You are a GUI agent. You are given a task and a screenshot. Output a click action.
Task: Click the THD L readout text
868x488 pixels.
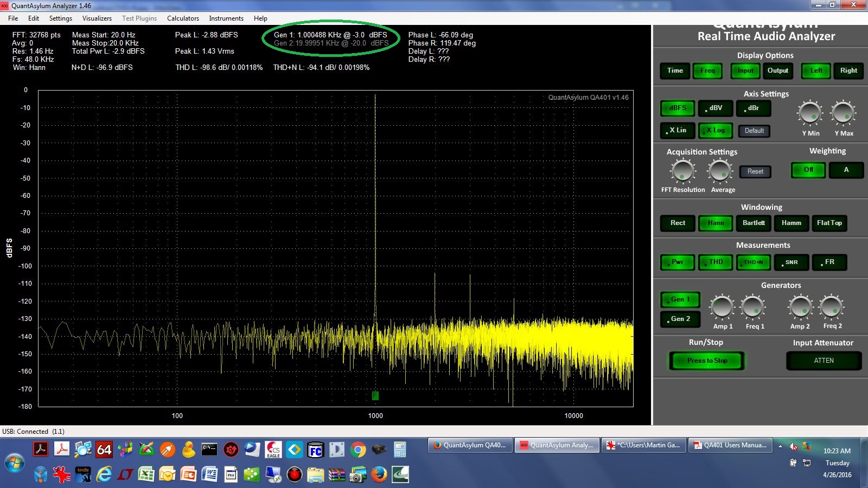[x=219, y=67]
